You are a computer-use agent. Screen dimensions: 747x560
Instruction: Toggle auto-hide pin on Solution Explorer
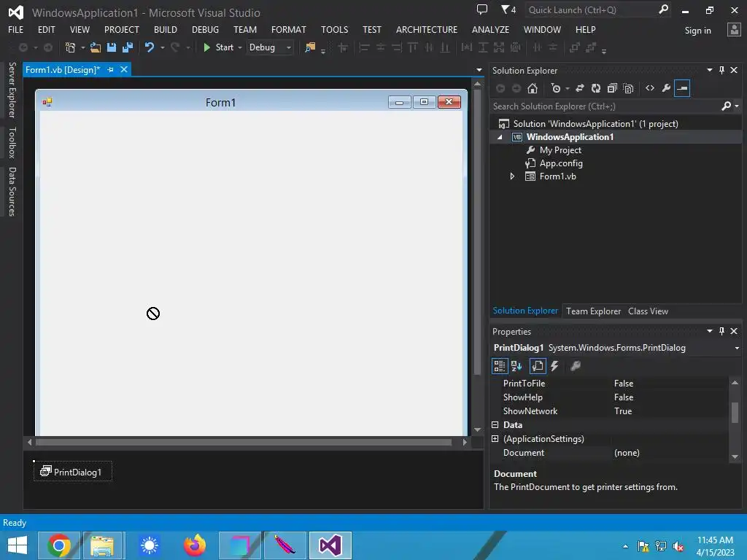click(x=721, y=70)
